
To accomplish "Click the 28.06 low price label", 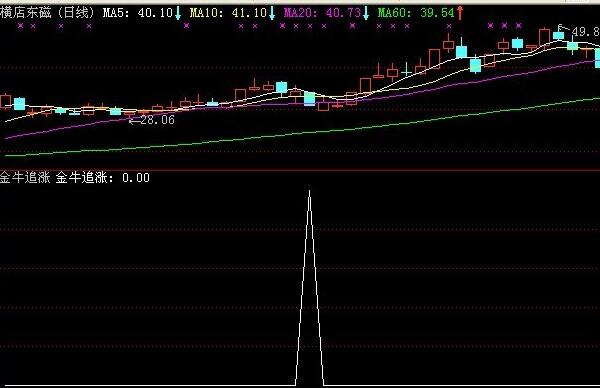I will tap(157, 120).
